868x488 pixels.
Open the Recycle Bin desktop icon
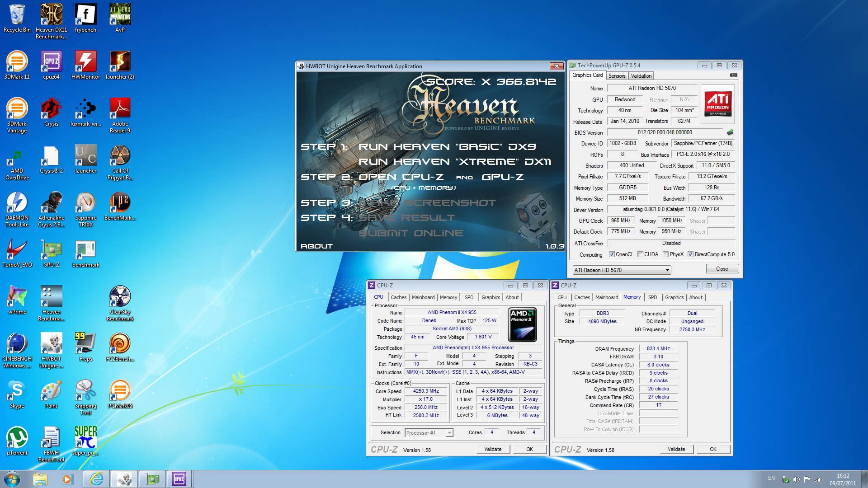(x=17, y=18)
